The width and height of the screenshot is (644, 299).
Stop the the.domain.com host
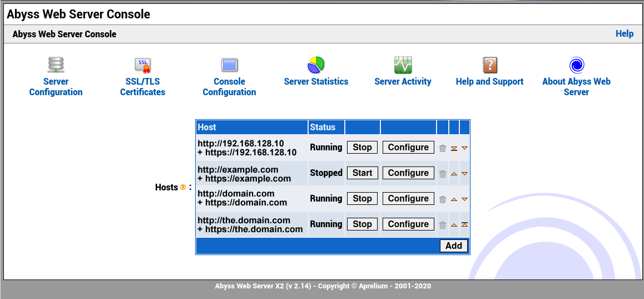tap(362, 224)
